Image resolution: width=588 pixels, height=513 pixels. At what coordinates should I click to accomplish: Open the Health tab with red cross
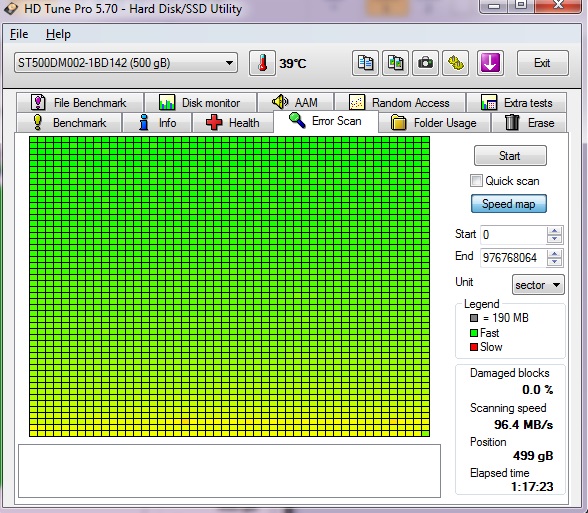coord(232,123)
